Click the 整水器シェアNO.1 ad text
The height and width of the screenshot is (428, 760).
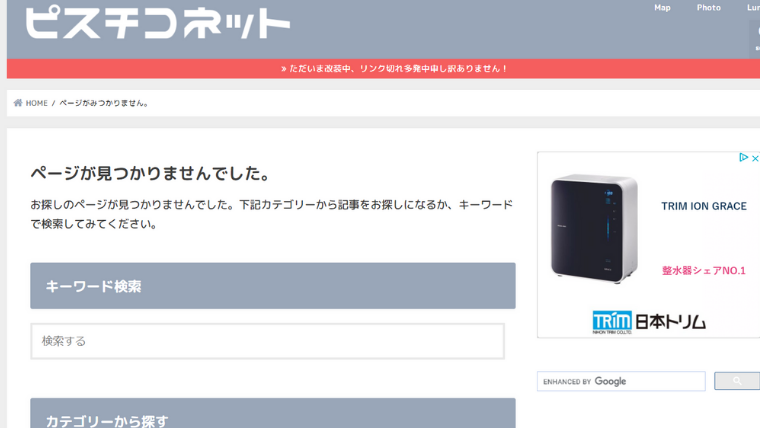(x=703, y=270)
